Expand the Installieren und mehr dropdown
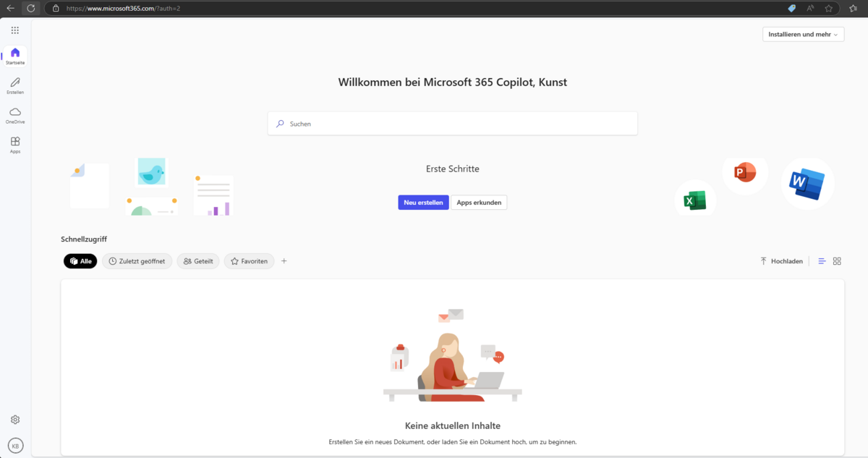This screenshot has width=868, height=458. pos(803,34)
